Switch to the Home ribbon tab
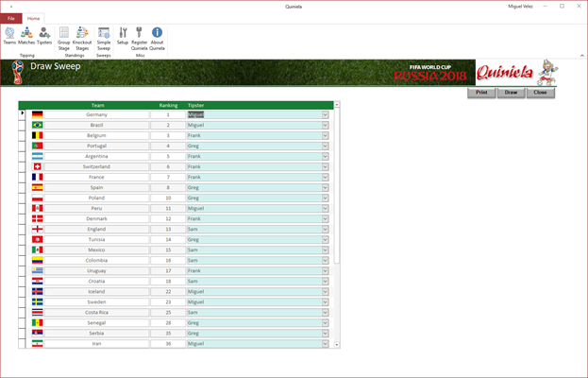Viewport: 588px width, 378px height. (x=33, y=18)
